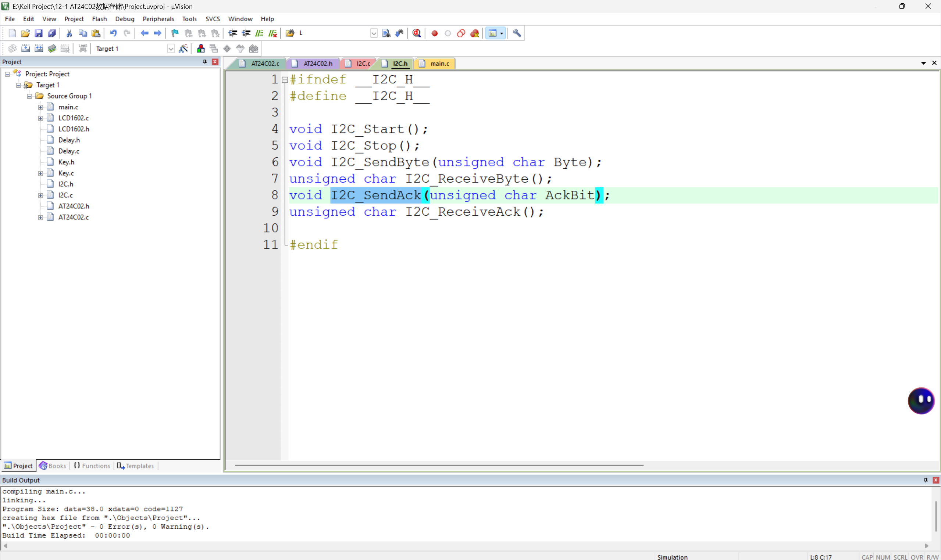Pin the Project panel
941x560 pixels.
coord(205,61)
